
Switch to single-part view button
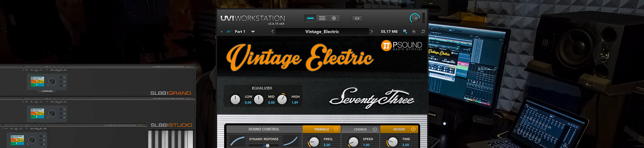(x=311, y=18)
